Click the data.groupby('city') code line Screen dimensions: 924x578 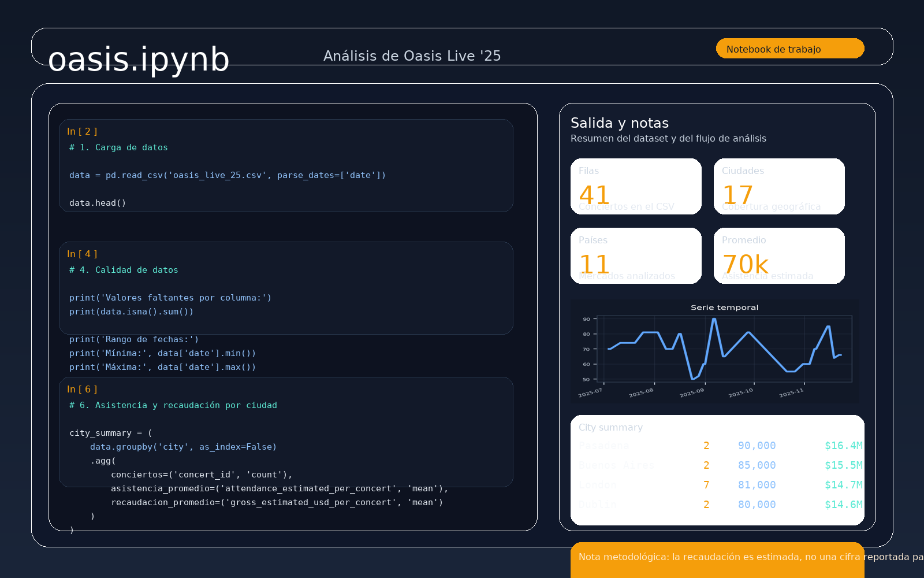point(184,447)
